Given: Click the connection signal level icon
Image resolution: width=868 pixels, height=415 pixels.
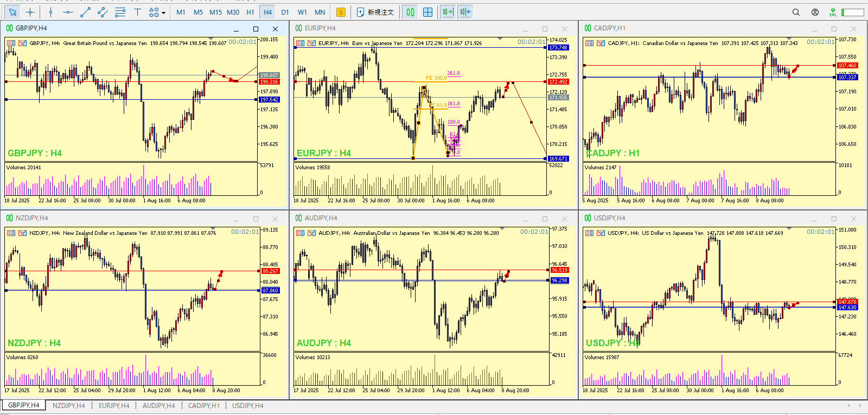Looking at the screenshot, I should [x=833, y=12].
